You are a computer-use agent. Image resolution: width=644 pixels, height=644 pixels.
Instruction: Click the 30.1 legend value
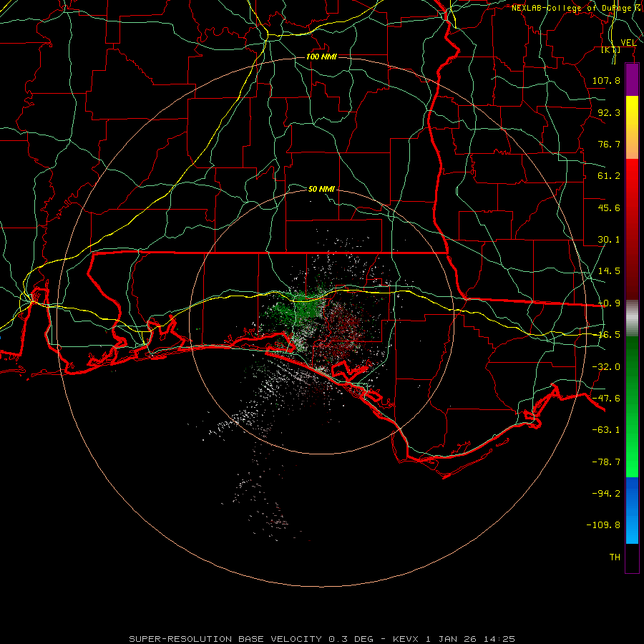609,240
